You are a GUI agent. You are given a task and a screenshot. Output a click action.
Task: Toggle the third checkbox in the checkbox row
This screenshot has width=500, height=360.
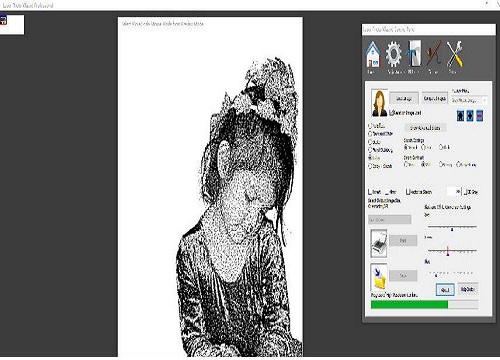click(408, 192)
